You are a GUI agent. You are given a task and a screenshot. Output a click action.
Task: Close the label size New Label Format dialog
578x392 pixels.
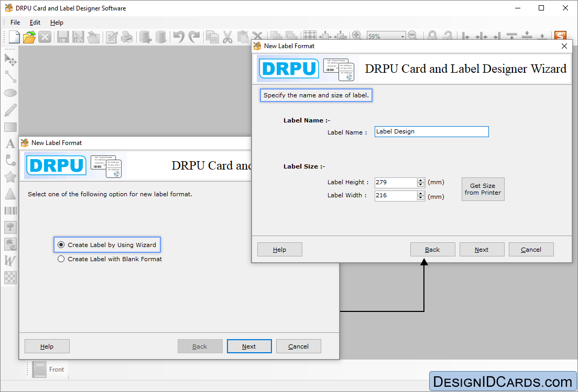(x=564, y=46)
